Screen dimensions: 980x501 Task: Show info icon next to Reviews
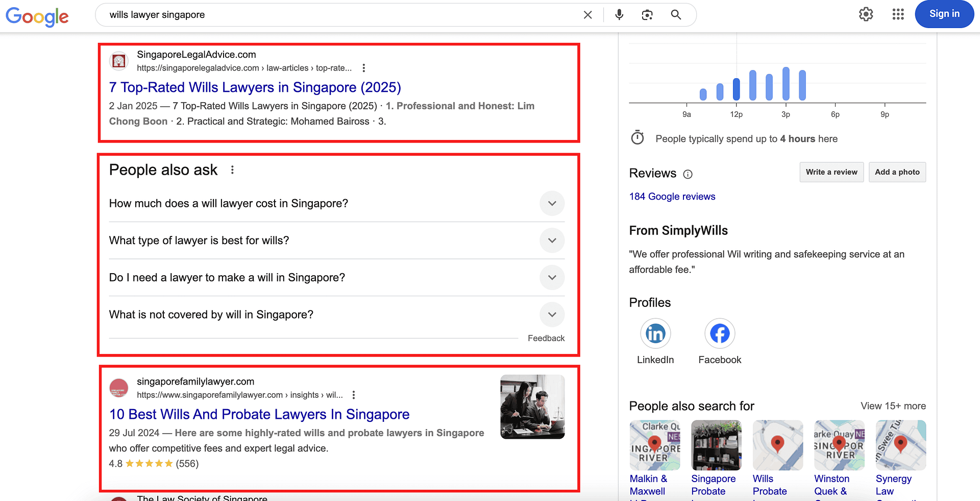(688, 174)
